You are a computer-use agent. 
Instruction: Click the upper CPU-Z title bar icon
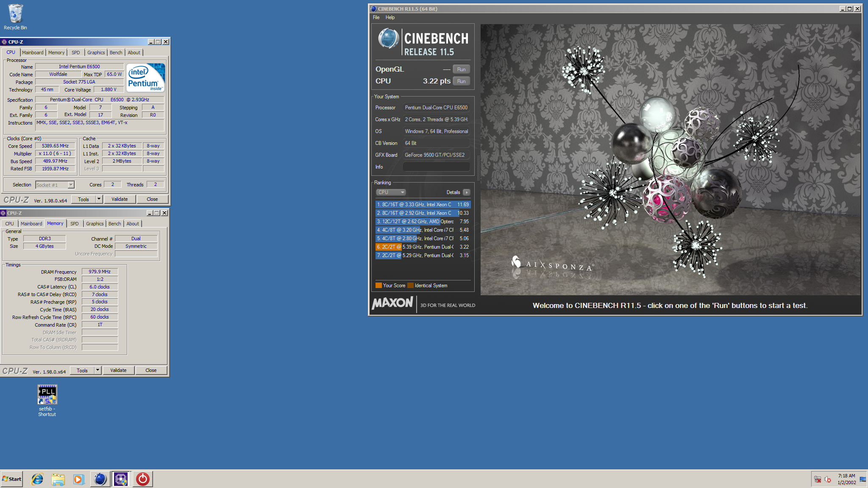point(4,42)
